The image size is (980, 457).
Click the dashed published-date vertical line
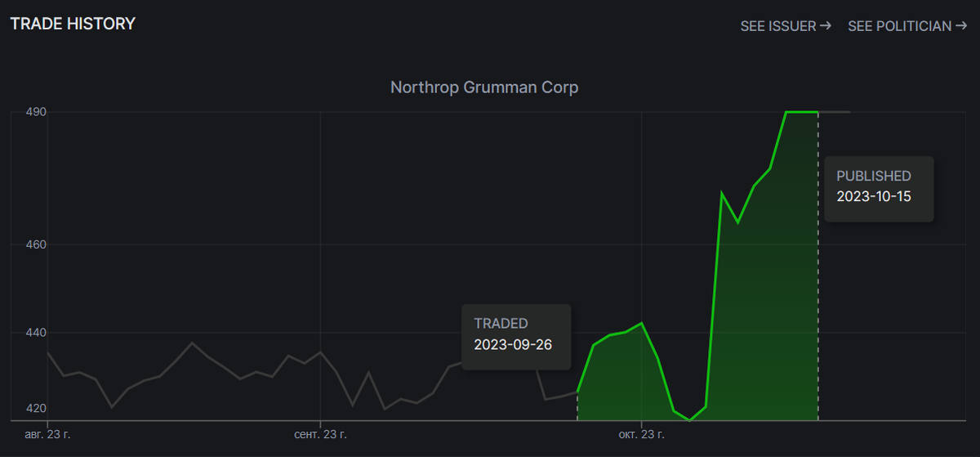[x=818, y=266]
